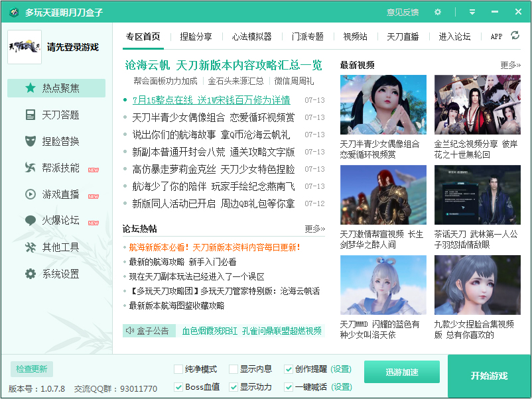
Task: Click NEW badge beside 火爆论坛
Action: pyautogui.click(x=94, y=223)
